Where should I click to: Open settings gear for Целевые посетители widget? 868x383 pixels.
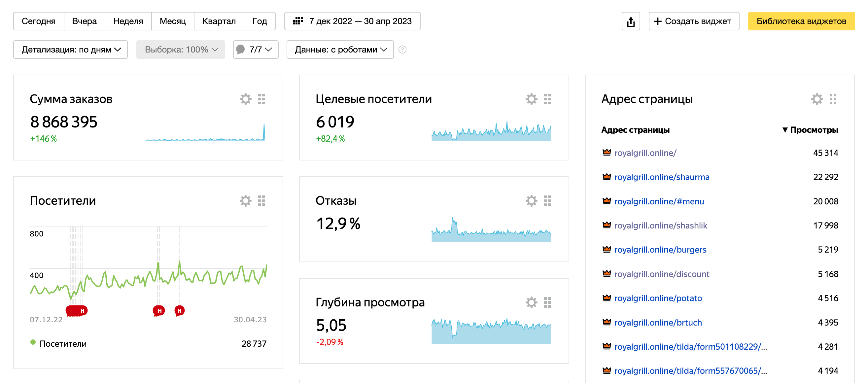coord(531,99)
